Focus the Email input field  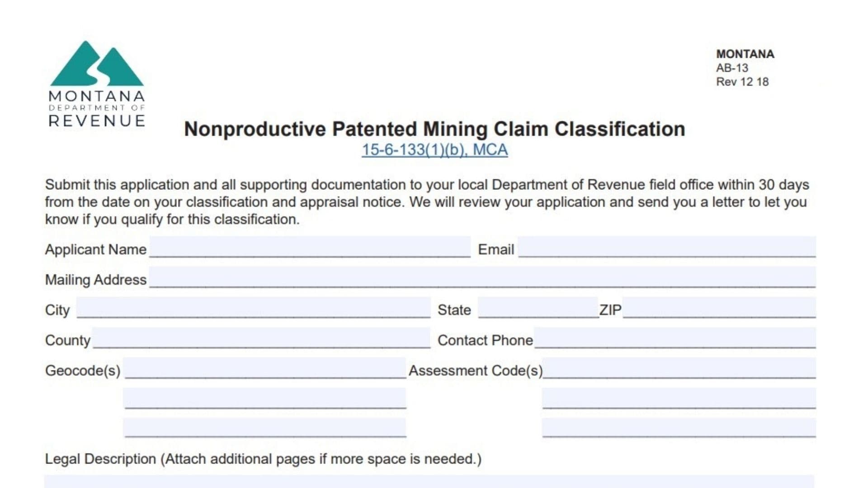tap(667, 247)
